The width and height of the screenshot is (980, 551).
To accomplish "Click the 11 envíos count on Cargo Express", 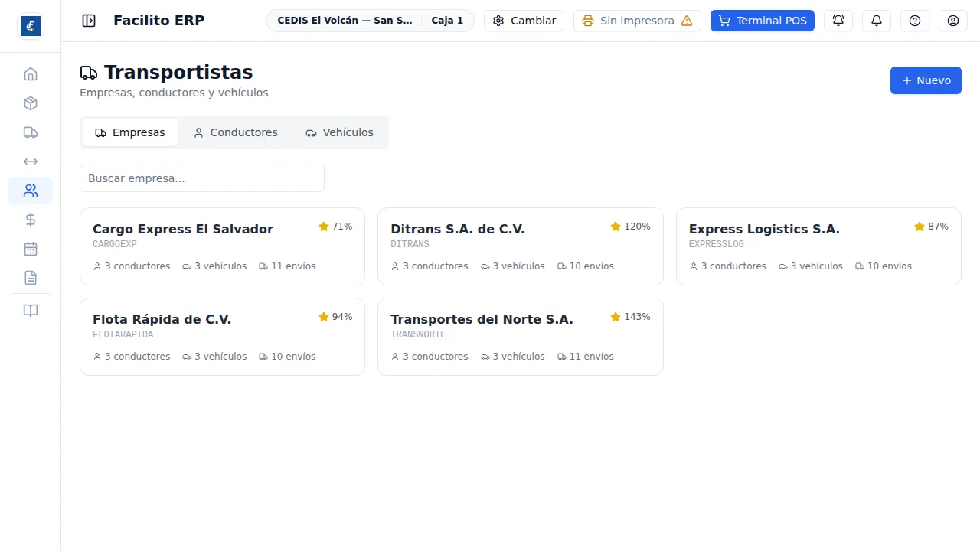I will pyautogui.click(x=287, y=266).
